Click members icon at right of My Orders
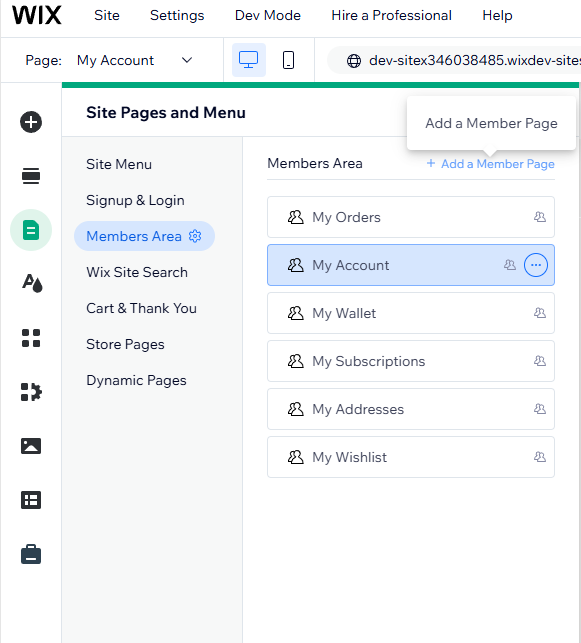Viewport: 581px width, 643px height. coord(540,217)
